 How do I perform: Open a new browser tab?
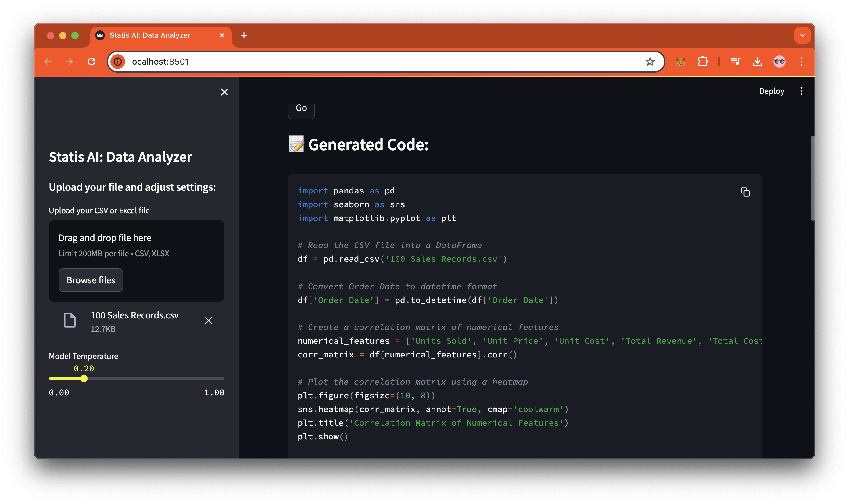coord(244,35)
